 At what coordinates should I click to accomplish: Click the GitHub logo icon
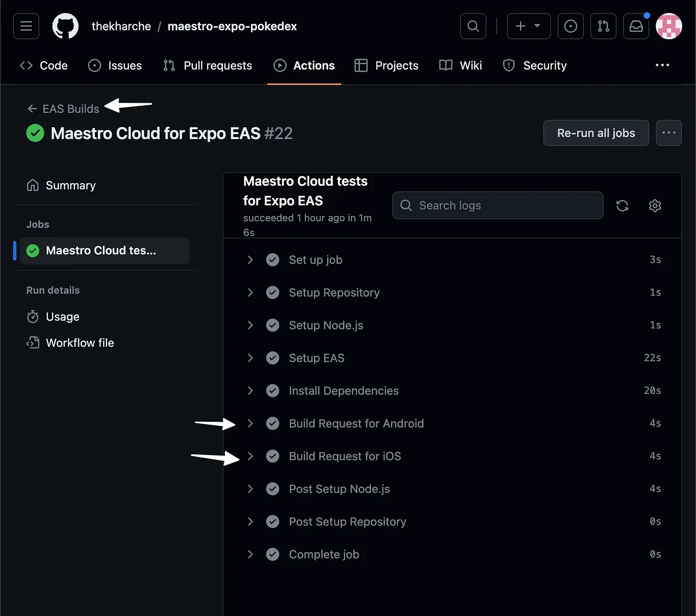pos(66,26)
